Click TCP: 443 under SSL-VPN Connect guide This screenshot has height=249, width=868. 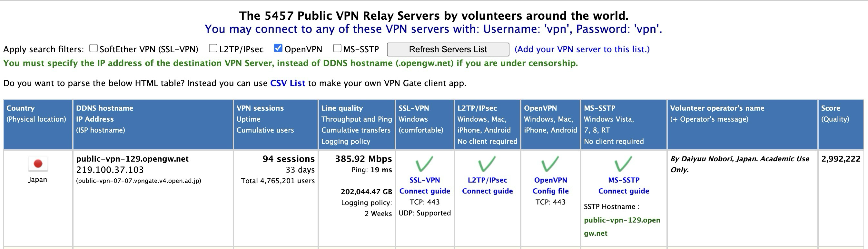click(425, 202)
